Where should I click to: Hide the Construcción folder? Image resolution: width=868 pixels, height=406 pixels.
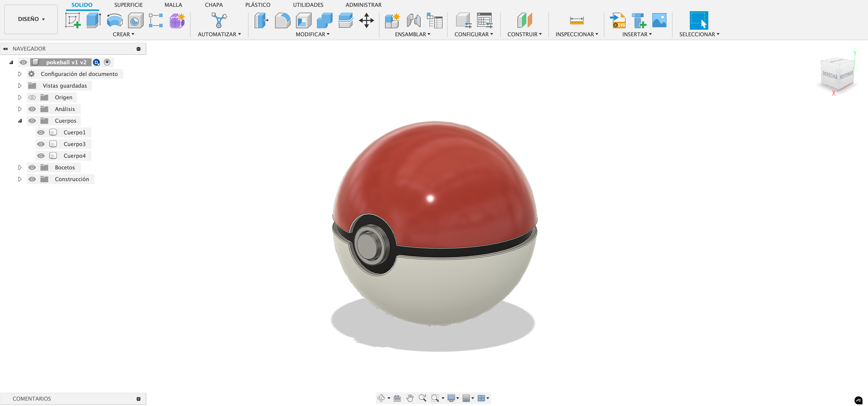click(x=32, y=179)
